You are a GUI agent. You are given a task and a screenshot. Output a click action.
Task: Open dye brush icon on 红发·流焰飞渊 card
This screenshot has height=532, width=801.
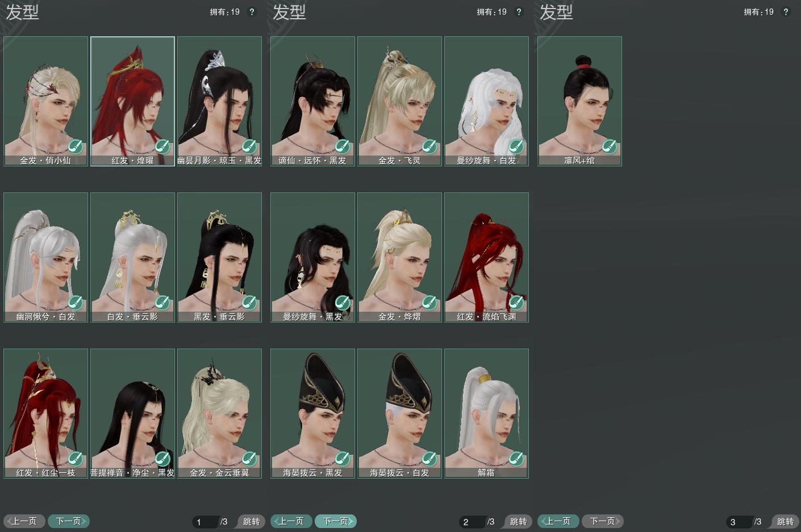tap(516, 303)
